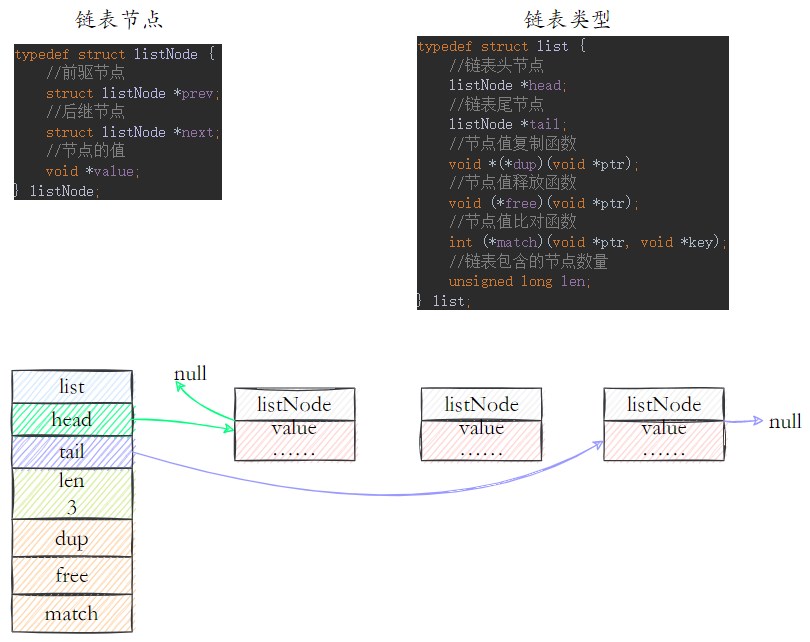Click the first node's value box
Screen dimensions: 810x642
tap(294, 441)
